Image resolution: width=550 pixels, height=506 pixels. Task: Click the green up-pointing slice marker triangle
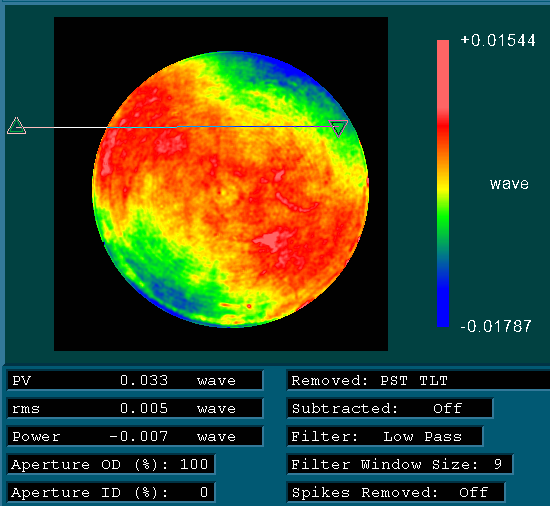click(16, 126)
